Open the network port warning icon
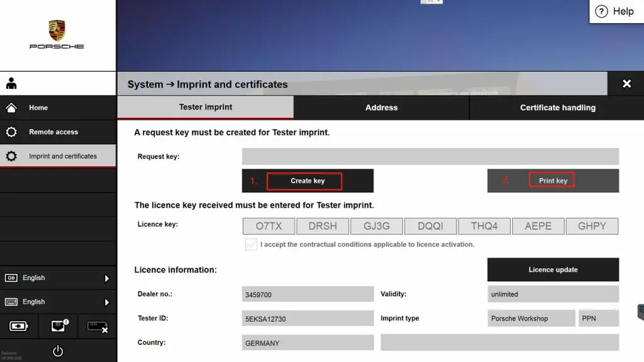Image resolution: width=644 pixels, height=362 pixels. click(58, 326)
